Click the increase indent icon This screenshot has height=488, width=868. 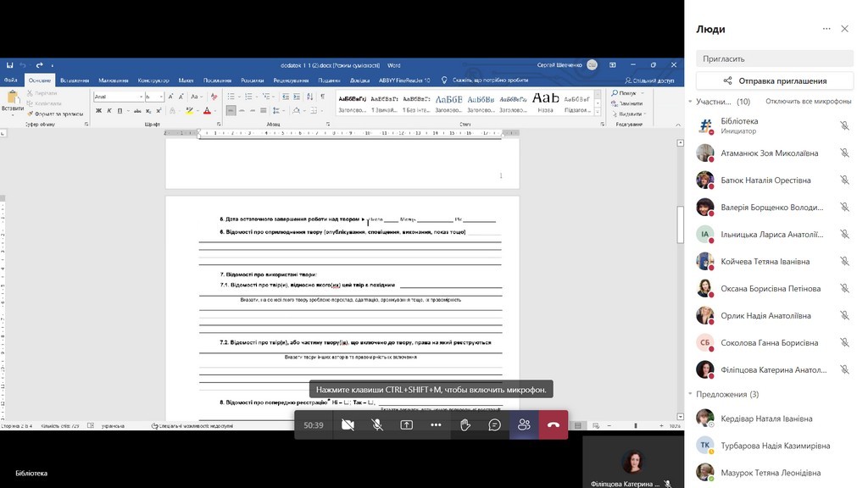point(297,97)
